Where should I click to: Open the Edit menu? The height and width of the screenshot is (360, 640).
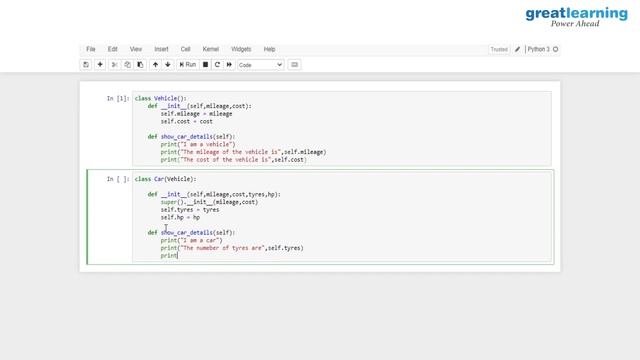point(113,49)
